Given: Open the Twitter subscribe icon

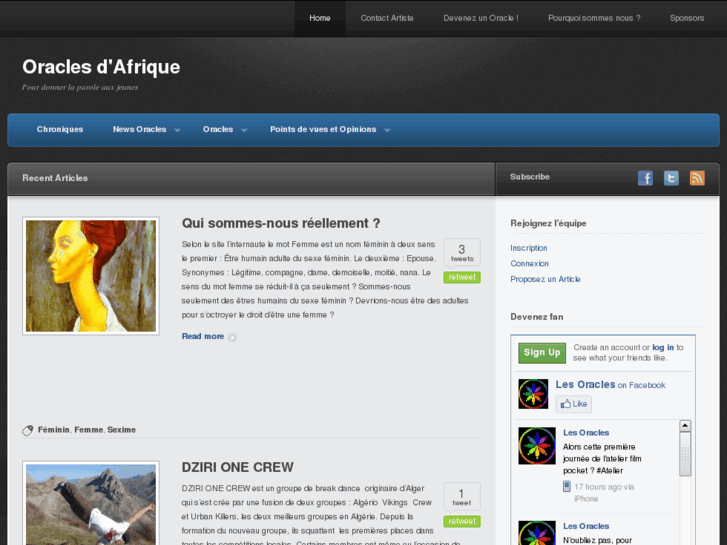Looking at the screenshot, I should 671,178.
